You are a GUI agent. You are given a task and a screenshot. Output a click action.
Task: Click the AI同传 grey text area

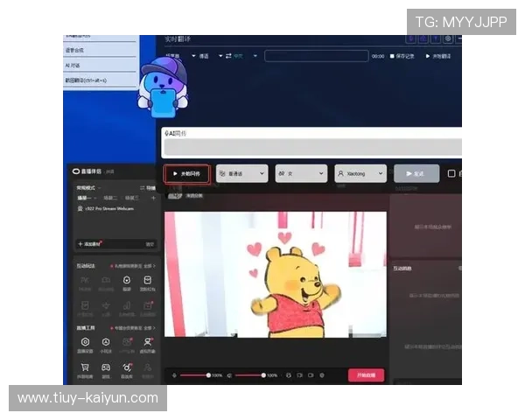click(312, 147)
